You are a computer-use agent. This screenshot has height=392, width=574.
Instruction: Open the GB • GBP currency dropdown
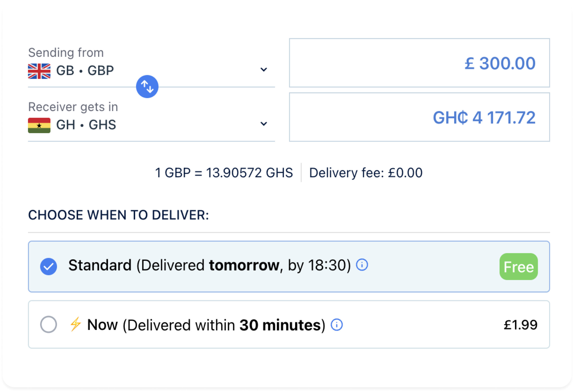point(151,71)
